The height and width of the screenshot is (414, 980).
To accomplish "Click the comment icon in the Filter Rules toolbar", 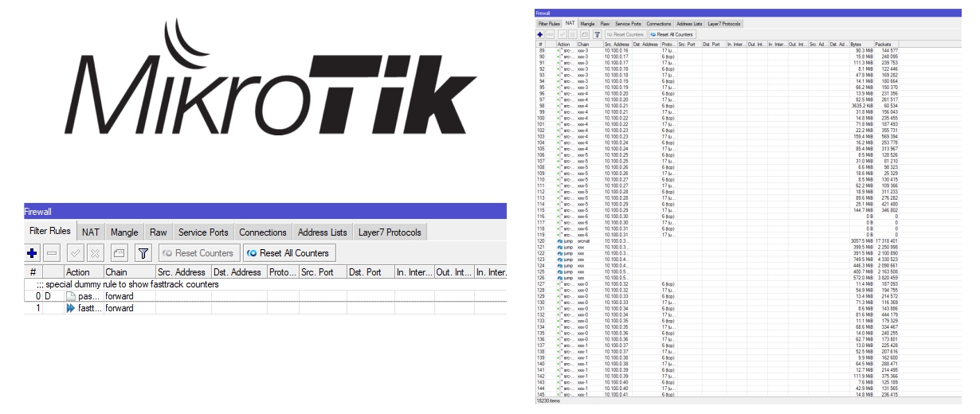I will coord(119,253).
